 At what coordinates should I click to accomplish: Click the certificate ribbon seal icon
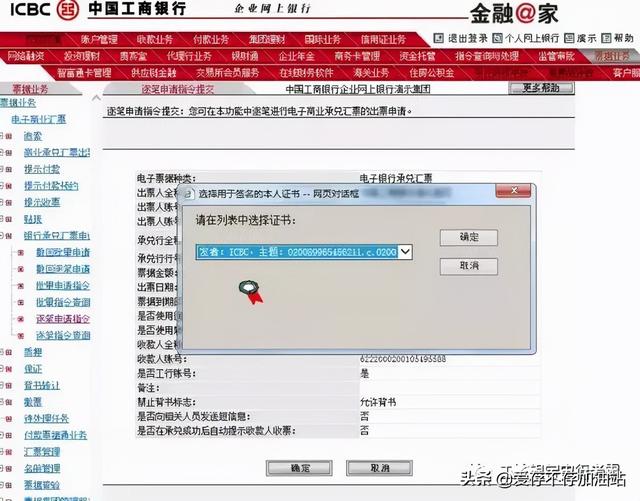251,292
